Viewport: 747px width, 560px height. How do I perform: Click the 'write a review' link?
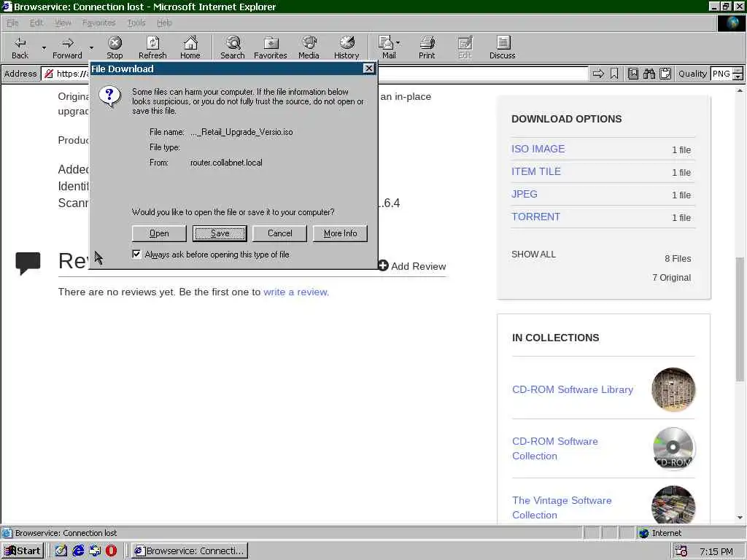point(296,292)
